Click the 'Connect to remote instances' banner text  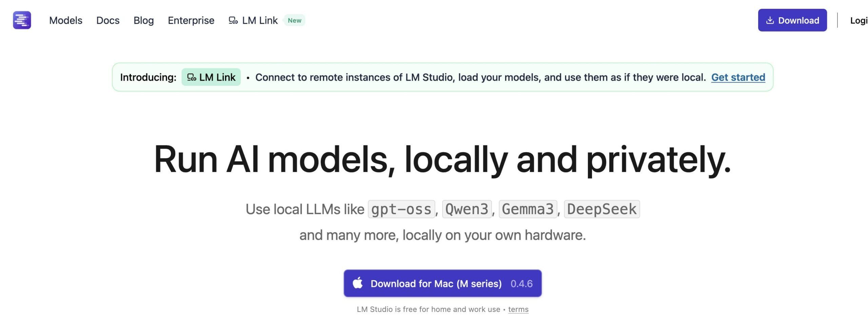(480, 77)
